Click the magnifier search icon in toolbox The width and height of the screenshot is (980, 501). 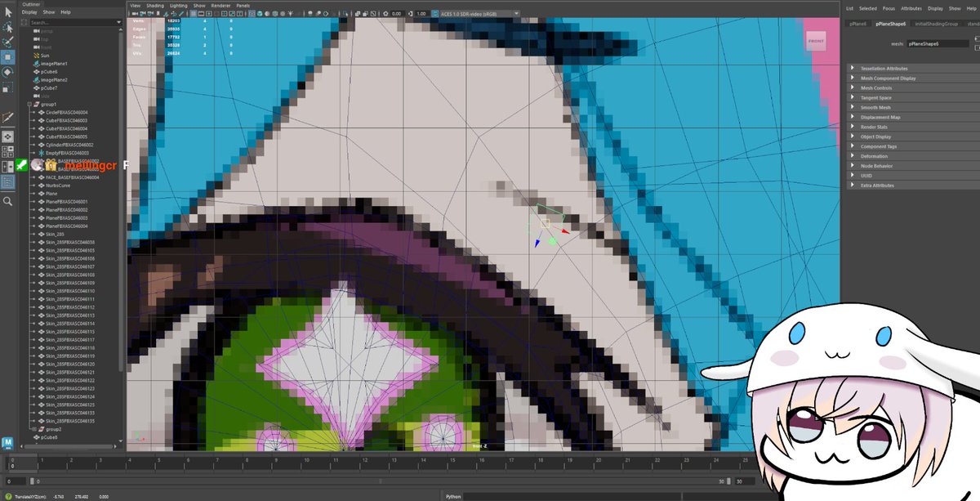(8, 200)
